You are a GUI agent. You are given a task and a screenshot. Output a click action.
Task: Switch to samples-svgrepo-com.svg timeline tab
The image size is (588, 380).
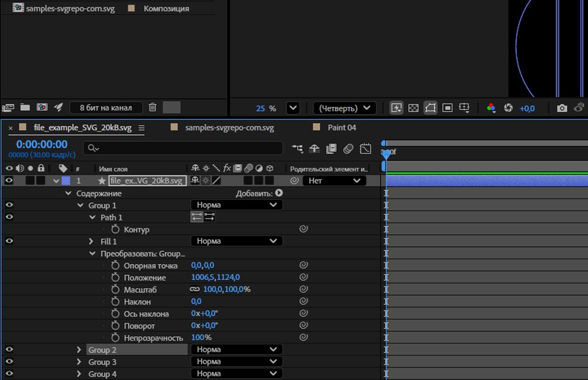coord(229,127)
